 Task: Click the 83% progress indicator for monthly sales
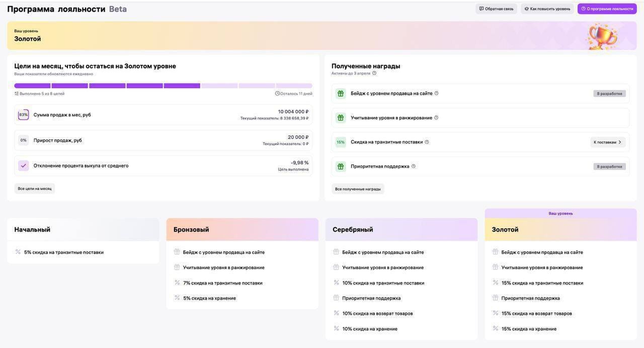point(23,115)
